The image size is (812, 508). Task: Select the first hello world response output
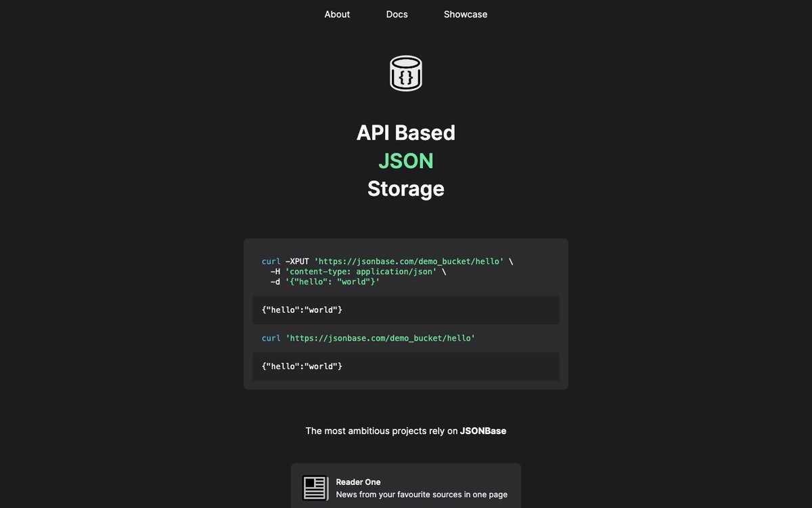pos(301,310)
